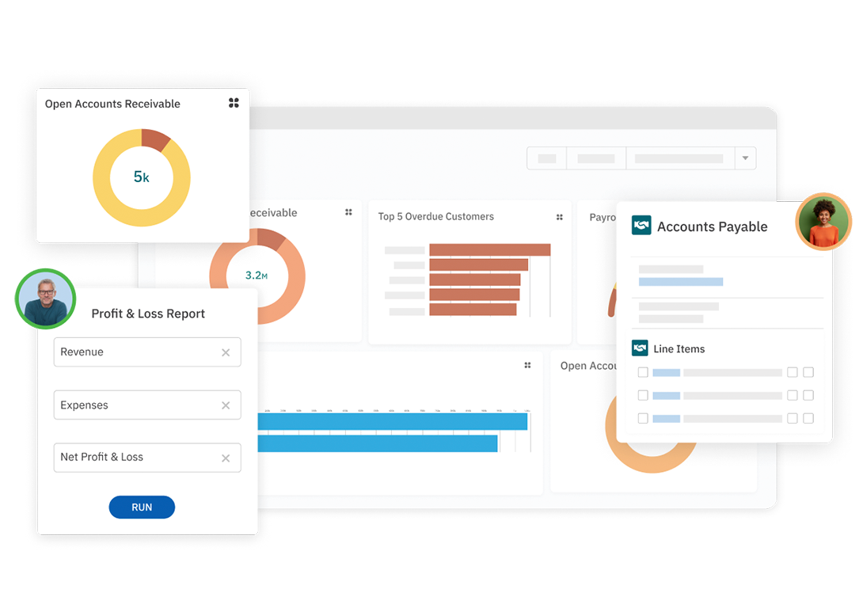Select the Revenue field in Profit & Loss Report

[147, 352]
